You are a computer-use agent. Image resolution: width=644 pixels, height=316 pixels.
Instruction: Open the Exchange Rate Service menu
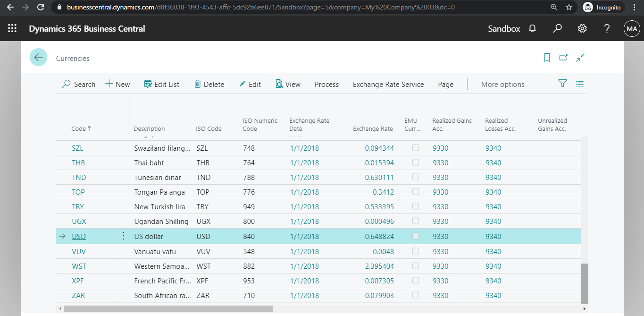coord(388,84)
